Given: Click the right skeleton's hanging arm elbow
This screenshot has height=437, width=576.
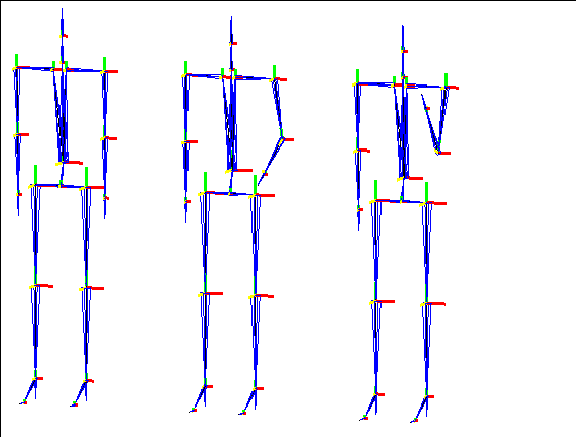Looking at the screenshot, I should point(357,151).
